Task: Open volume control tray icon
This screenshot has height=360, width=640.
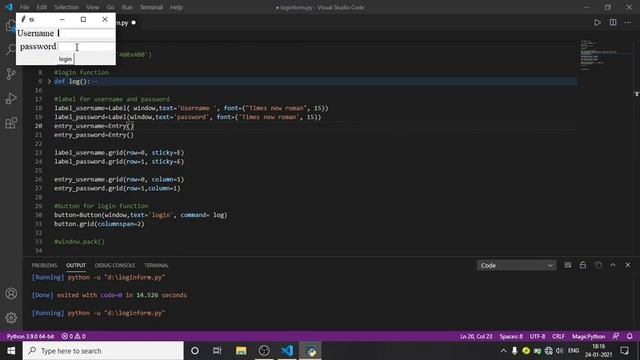Action: [x=560, y=351]
